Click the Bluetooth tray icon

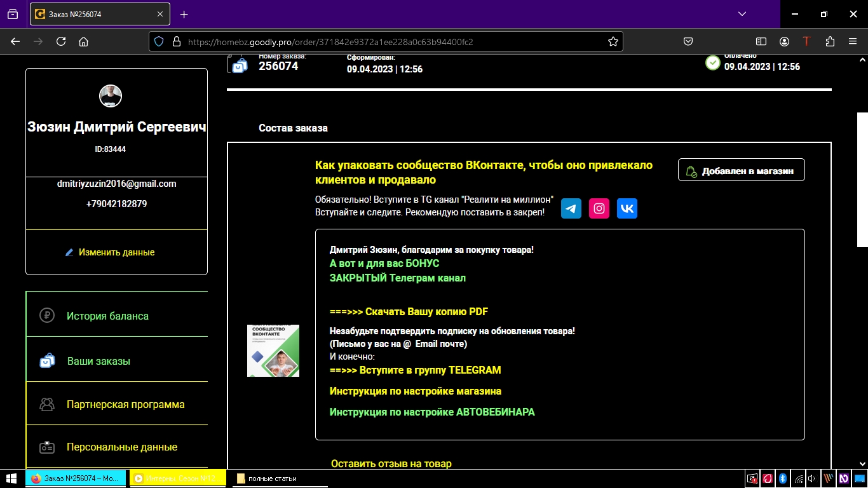pyautogui.click(x=783, y=478)
